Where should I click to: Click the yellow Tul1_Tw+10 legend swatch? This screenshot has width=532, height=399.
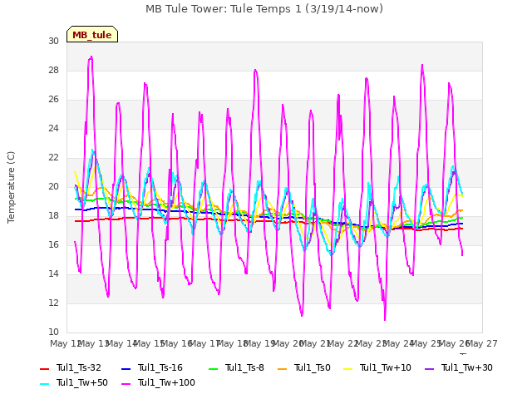click(347, 369)
